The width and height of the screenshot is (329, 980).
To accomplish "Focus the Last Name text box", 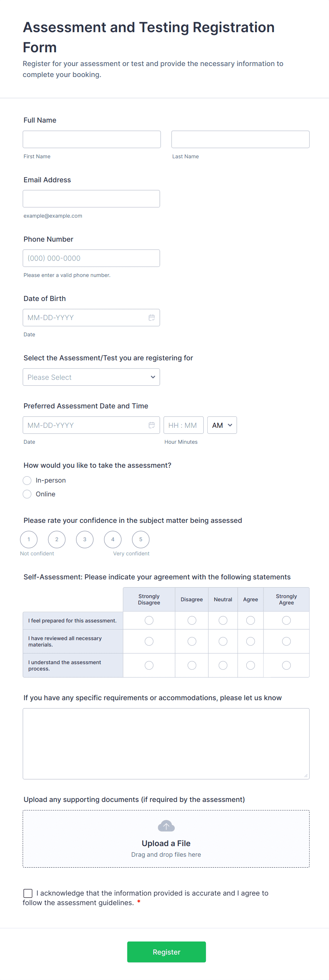I will (x=240, y=139).
